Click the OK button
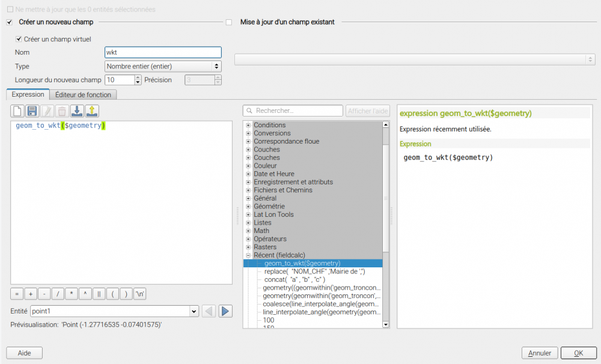The image size is (601, 364). pos(578,353)
